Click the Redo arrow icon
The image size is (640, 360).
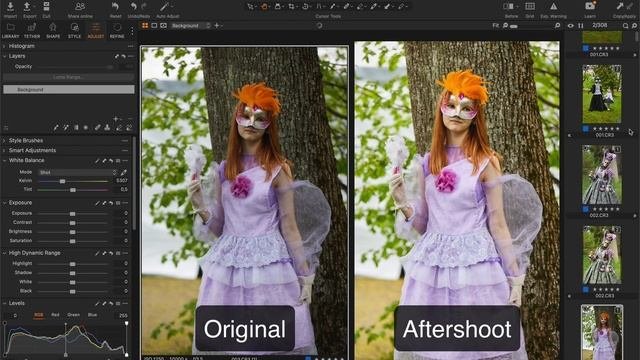coord(144,7)
